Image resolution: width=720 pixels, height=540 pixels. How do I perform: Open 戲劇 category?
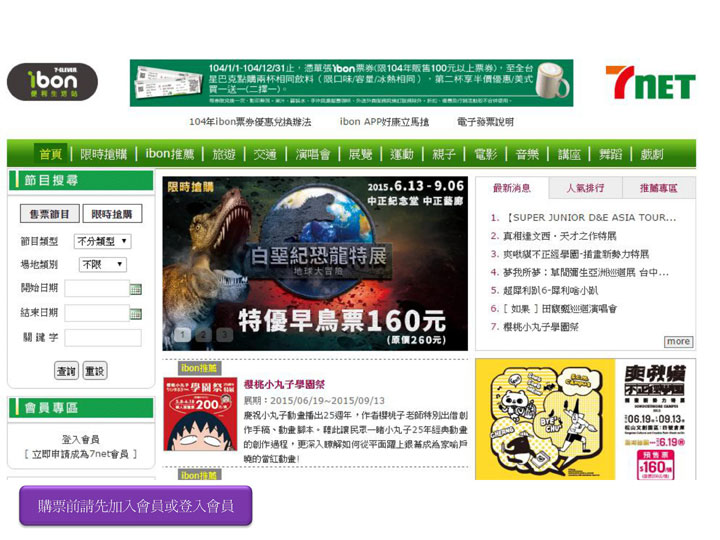pos(652,154)
